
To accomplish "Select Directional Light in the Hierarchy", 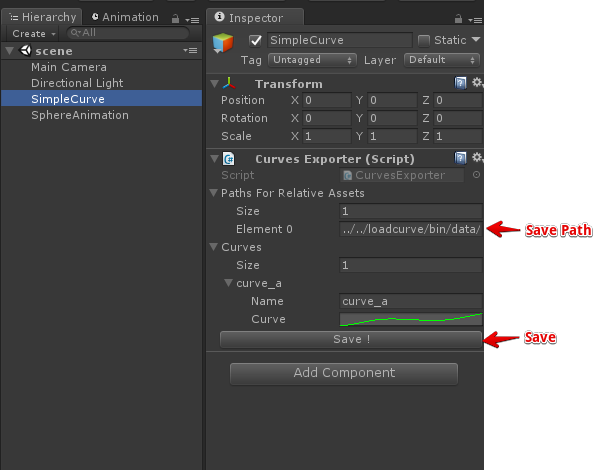I will pos(102,83).
